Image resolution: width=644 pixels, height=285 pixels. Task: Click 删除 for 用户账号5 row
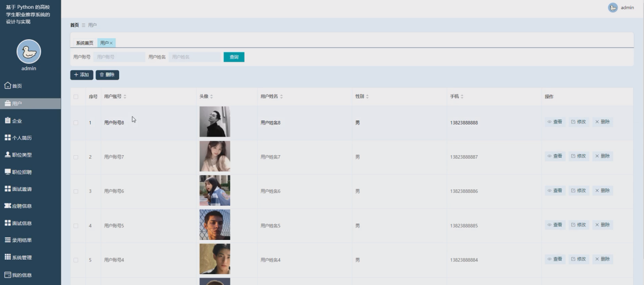point(603,225)
